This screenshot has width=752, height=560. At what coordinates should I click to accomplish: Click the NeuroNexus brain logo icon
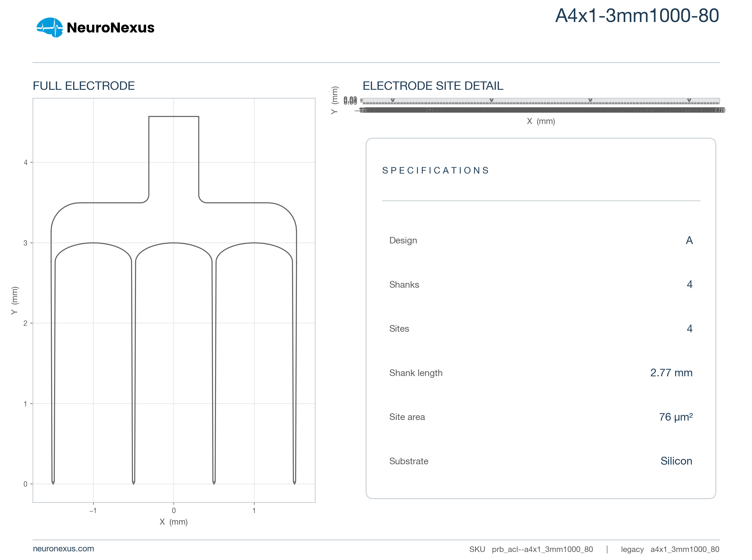point(49,27)
